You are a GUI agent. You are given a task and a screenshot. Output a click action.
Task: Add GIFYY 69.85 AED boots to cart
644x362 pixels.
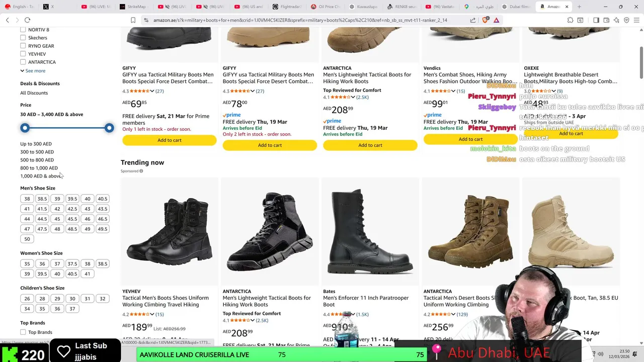pyautogui.click(x=170, y=140)
